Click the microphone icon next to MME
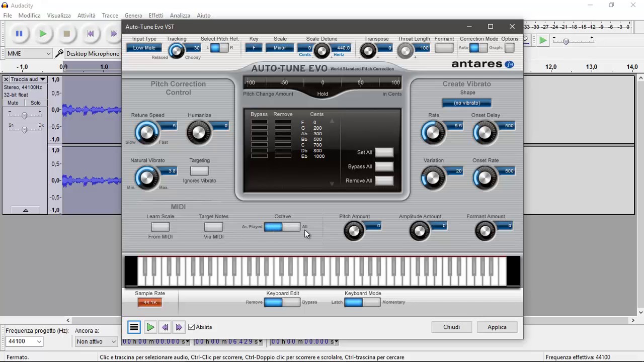Viewport: 644px width, 362px height. 59,53
